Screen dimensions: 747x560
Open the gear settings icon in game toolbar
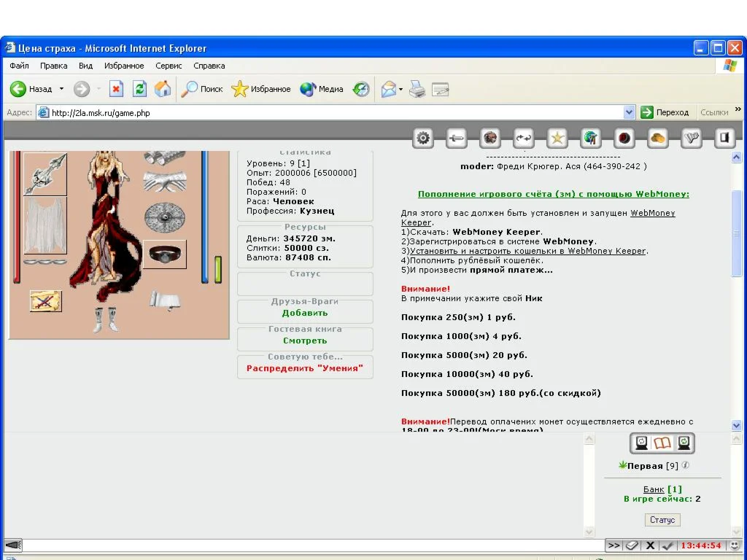[x=423, y=138]
